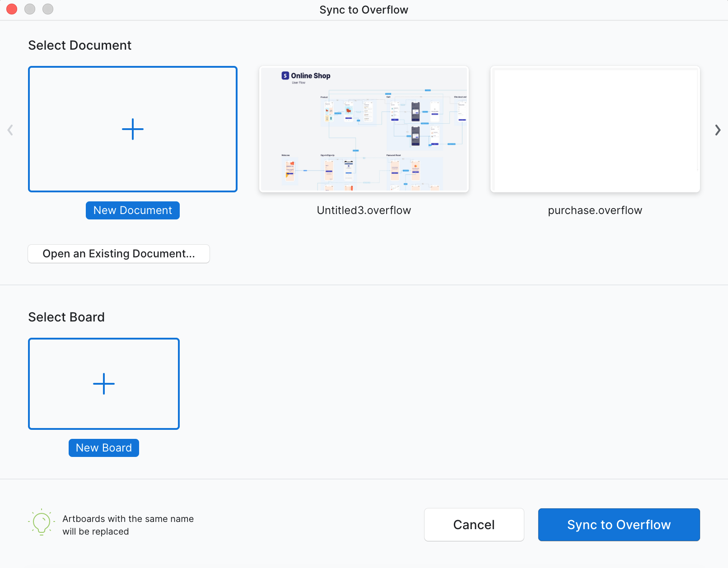This screenshot has height=568, width=728.
Task: Click the lightbulb tip icon
Action: pyautogui.click(x=42, y=522)
